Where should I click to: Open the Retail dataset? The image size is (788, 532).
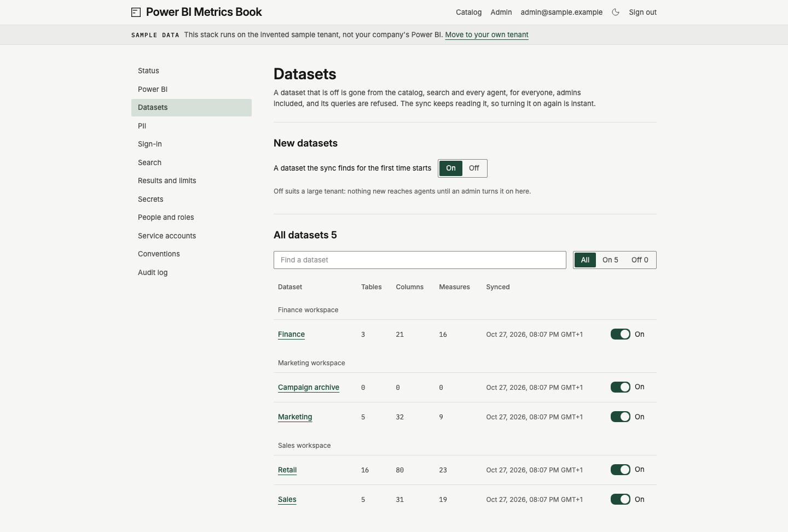click(x=287, y=470)
